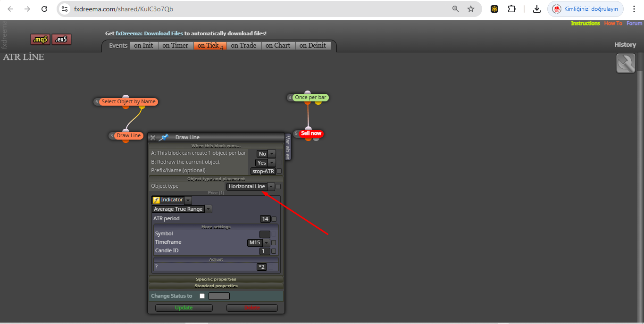Switch to the on Tick tab
The width and height of the screenshot is (644, 324).
(209, 46)
